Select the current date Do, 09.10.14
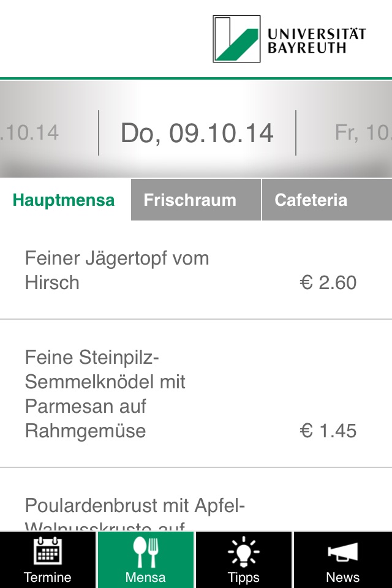Screen dimensions: 392x588 [197, 133]
